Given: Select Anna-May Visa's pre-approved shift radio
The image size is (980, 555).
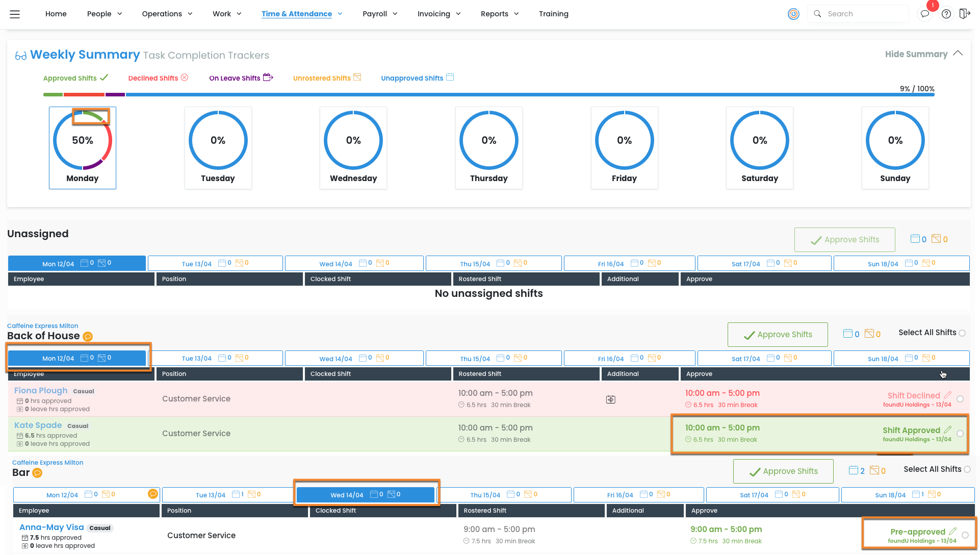Looking at the screenshot, I should tap(965, 535).
